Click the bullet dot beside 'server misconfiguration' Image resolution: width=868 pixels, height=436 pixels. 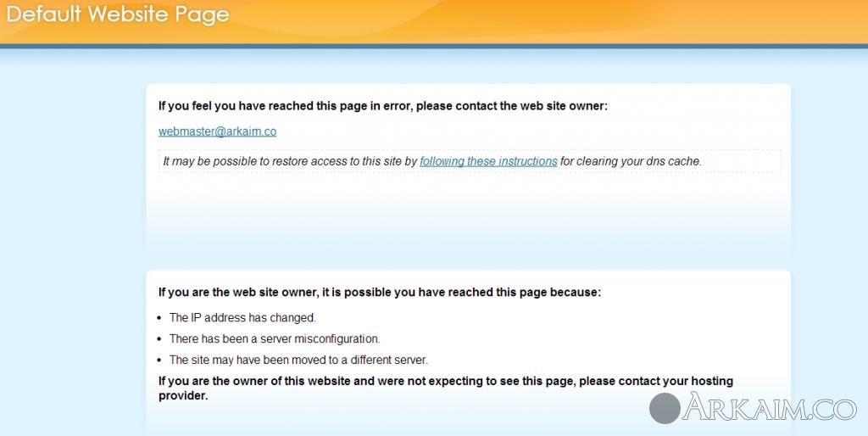161,339
